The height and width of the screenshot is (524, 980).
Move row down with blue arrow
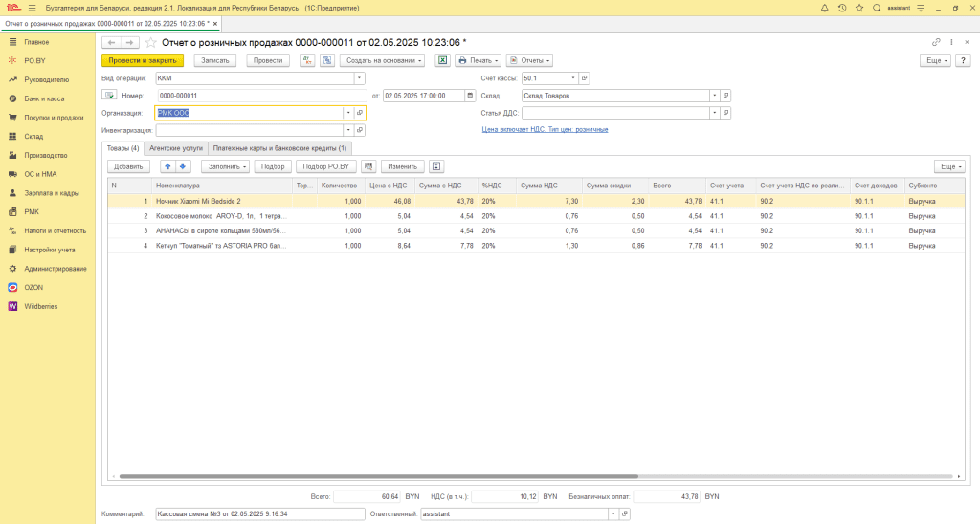pos(183,166)
